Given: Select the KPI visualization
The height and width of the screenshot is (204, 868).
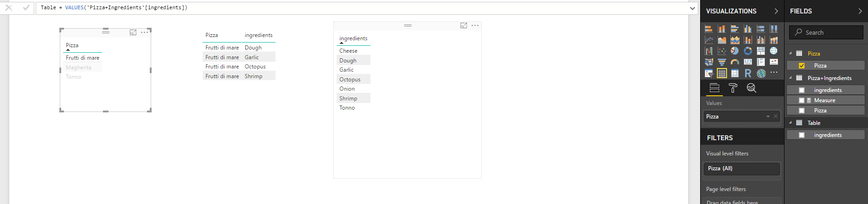Looking at the screenshot, I should point(774,62).
